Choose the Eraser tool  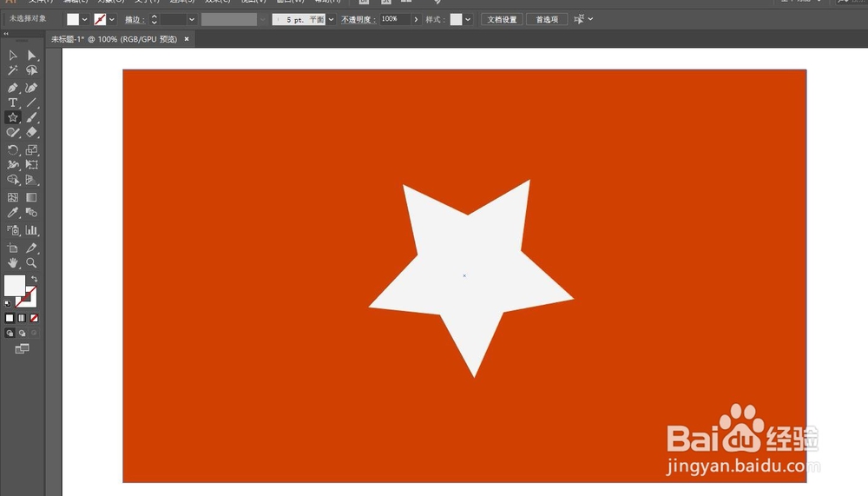tap(31, 132)
